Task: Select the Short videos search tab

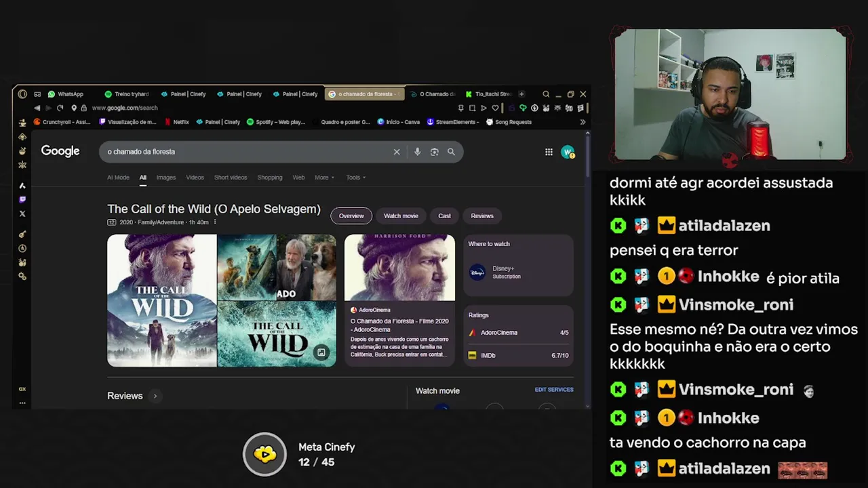Action: [x=231, y=178]
